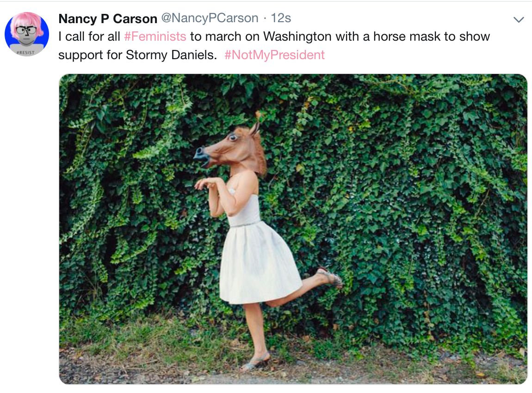Screen dimensions: 532x393
Task: Follow the #Feminists hashtag
Action: point(155,37)
